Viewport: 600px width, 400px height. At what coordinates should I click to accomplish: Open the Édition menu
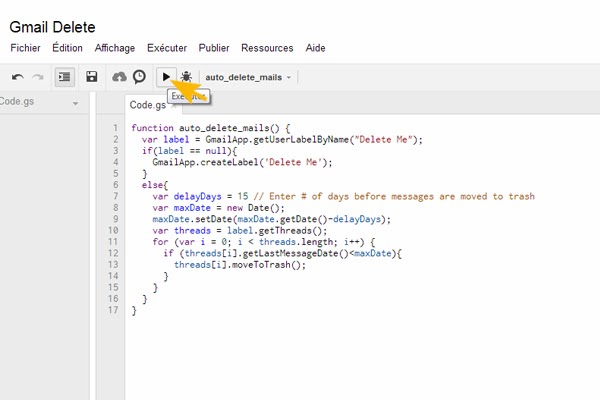pos(67,48)
